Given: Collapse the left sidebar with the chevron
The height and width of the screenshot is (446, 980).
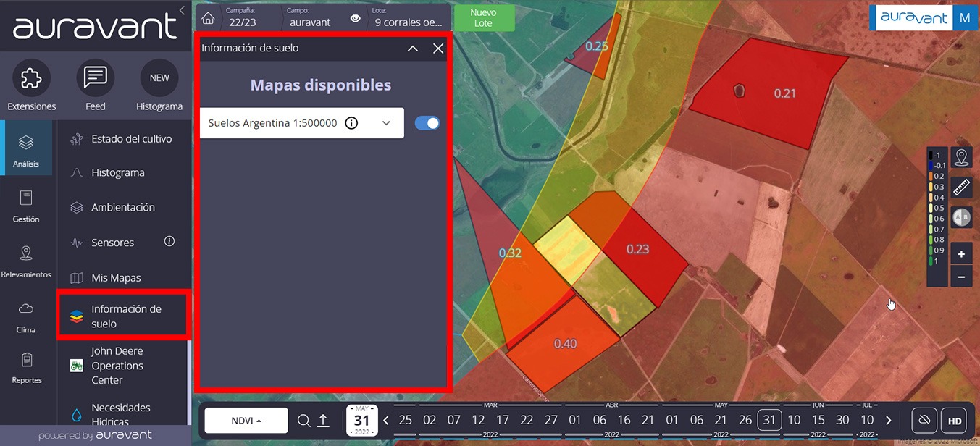Looking at the screenshot, I should pyautogui.click(x=182, y=10).
